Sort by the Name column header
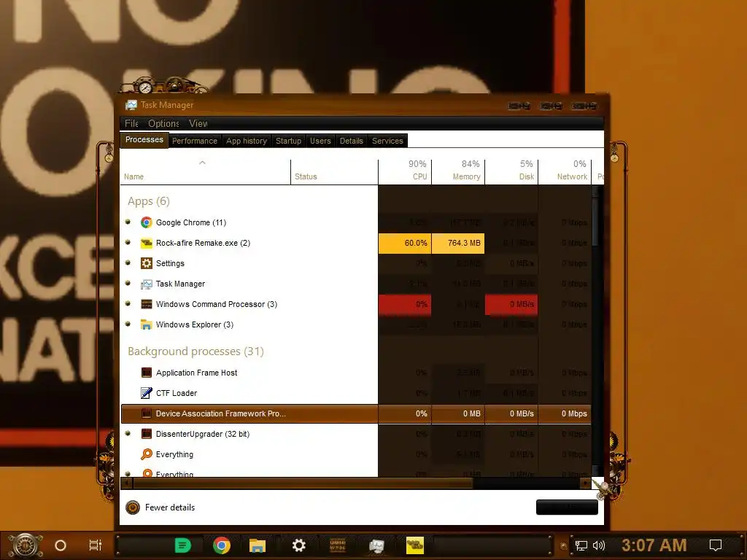This screenshot has height=560, width=747. tap(205, 172)
